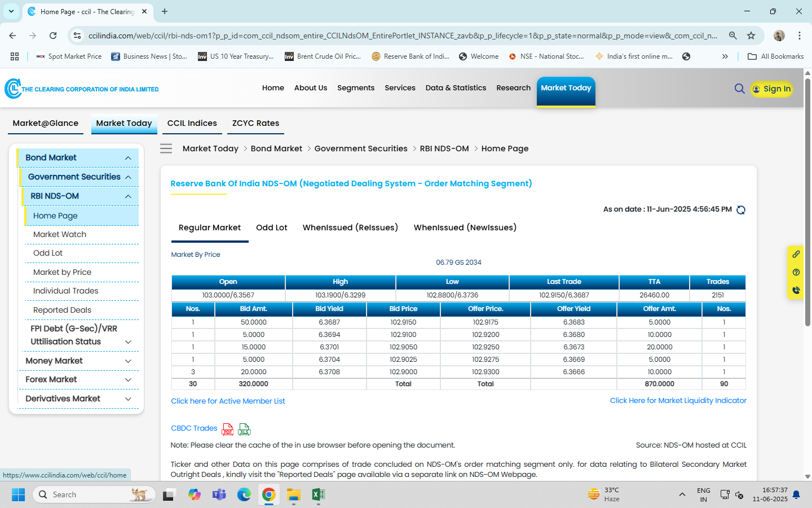
Task: Click the refresh icon beside the date
Action: pyautogui.click(x=741, y=210)
